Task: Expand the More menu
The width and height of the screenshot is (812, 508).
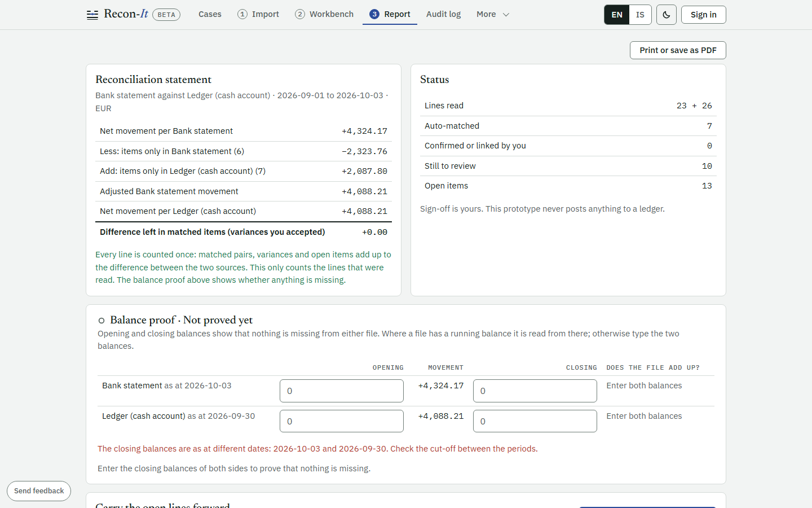Action: click(493, 14)
